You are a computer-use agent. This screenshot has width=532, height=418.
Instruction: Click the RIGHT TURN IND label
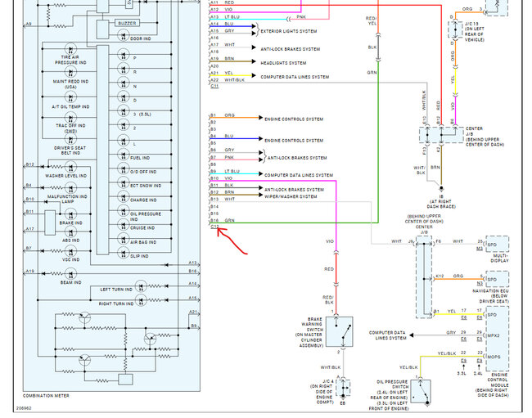pyautogui.click(x=116, y=303)
